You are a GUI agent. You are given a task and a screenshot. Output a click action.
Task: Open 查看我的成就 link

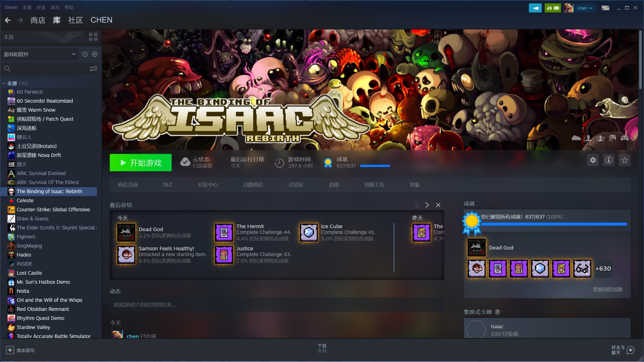click(x=608, y=290)
